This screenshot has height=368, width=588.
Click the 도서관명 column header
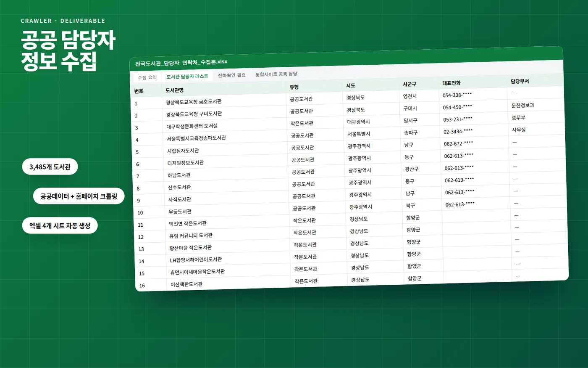pos(174,90)
